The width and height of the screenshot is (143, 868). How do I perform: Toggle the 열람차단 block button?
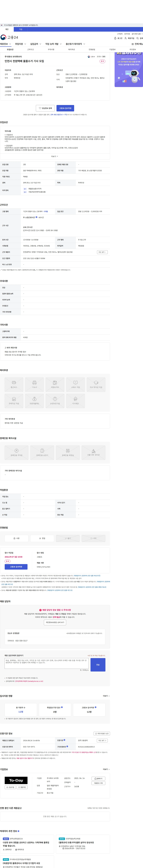click(22, 787)
